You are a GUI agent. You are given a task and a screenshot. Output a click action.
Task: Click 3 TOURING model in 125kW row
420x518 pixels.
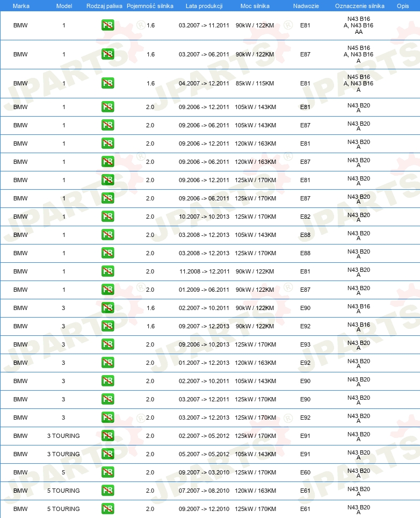63,436
